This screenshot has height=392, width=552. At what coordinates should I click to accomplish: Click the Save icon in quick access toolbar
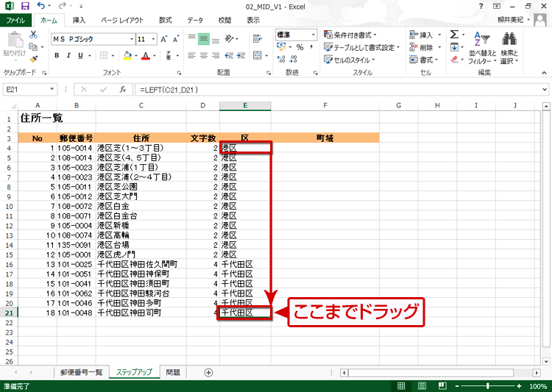click(25, 6)
